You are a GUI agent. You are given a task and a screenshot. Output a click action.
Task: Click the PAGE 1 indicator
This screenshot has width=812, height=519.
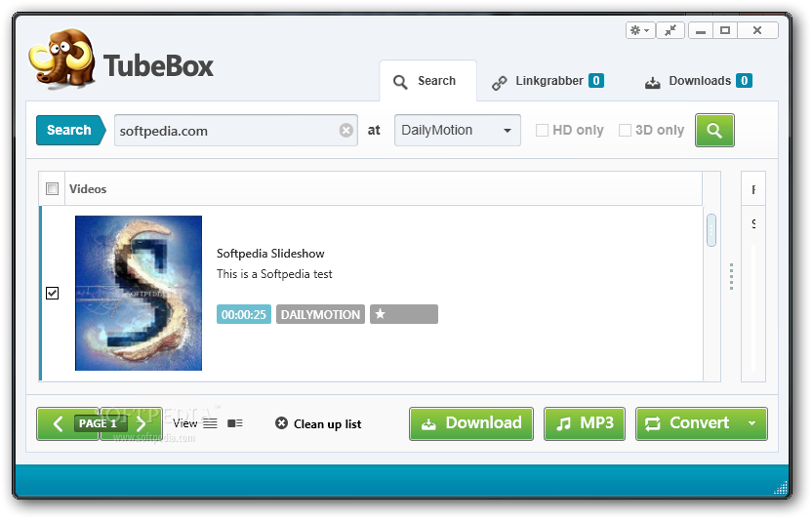coord(101,423)
